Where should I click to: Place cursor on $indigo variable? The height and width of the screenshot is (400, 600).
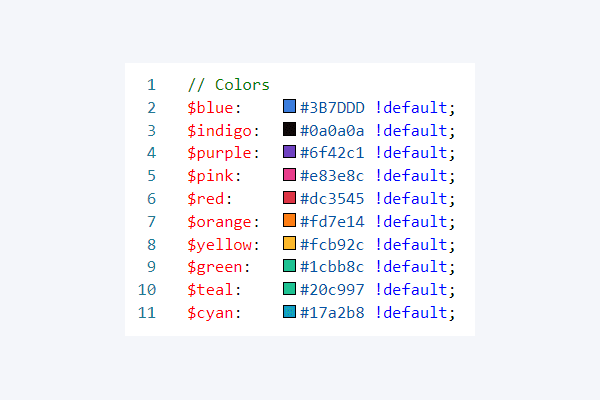coord(219,131)
